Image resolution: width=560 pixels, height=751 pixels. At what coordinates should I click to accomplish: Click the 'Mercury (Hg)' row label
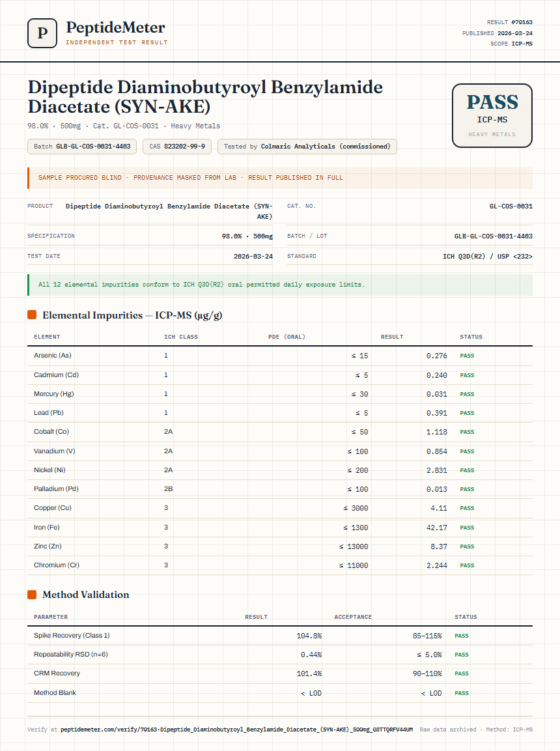coord(53,393)
